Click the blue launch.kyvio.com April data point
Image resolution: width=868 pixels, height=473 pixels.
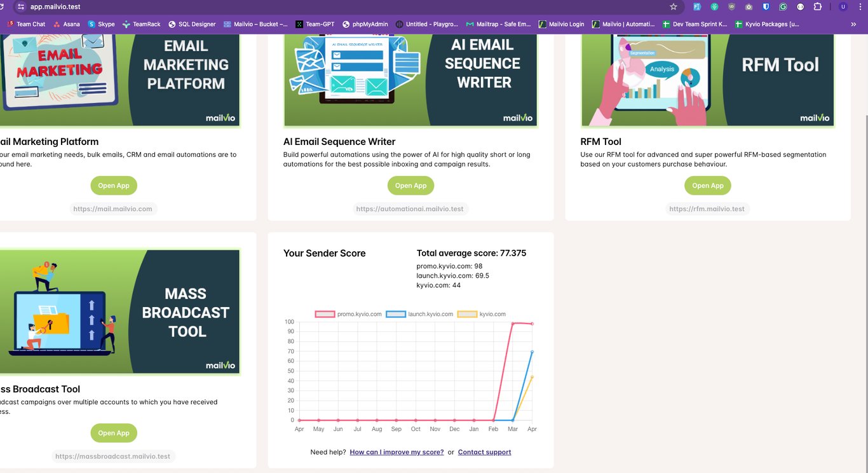coord(532,352)
